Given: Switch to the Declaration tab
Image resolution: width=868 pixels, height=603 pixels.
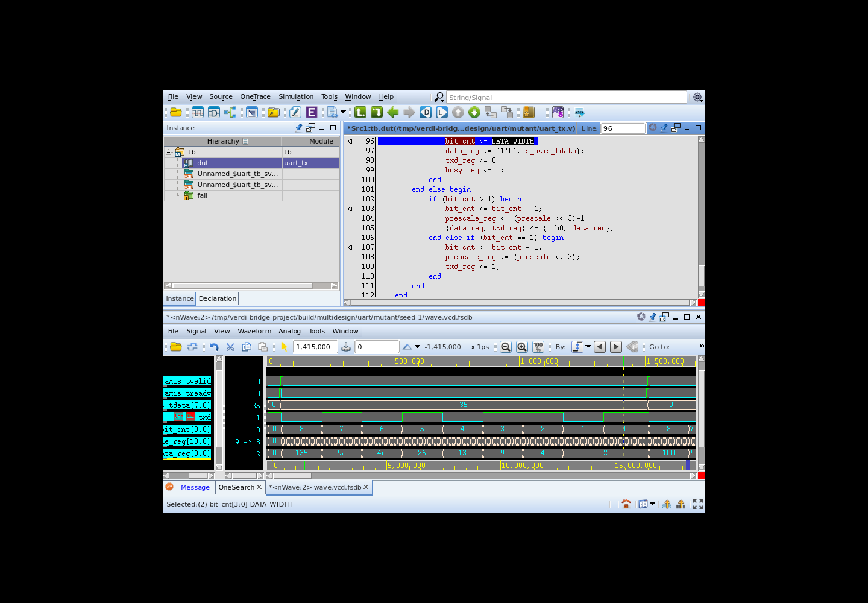Looking at the screenshot, I should (x=218, y=298).
